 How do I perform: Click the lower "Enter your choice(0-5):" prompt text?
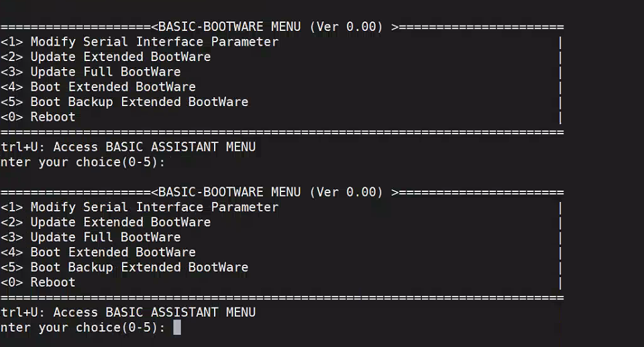pyautogui.click(x=83, y=328)
